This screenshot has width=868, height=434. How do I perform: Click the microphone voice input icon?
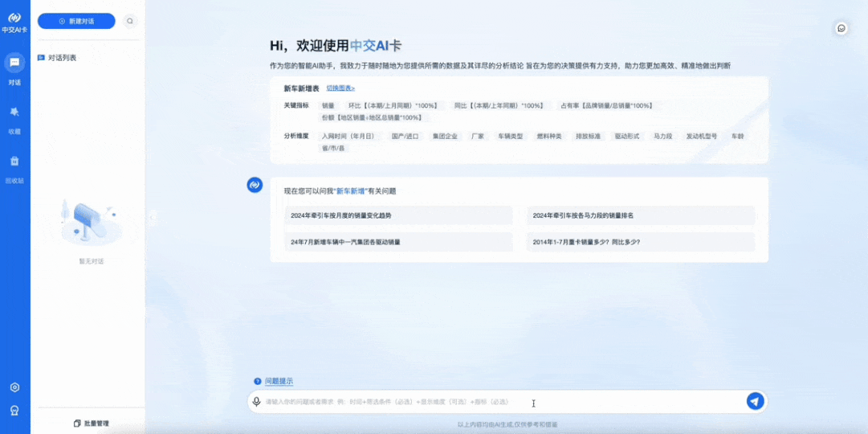coord(257,402)
